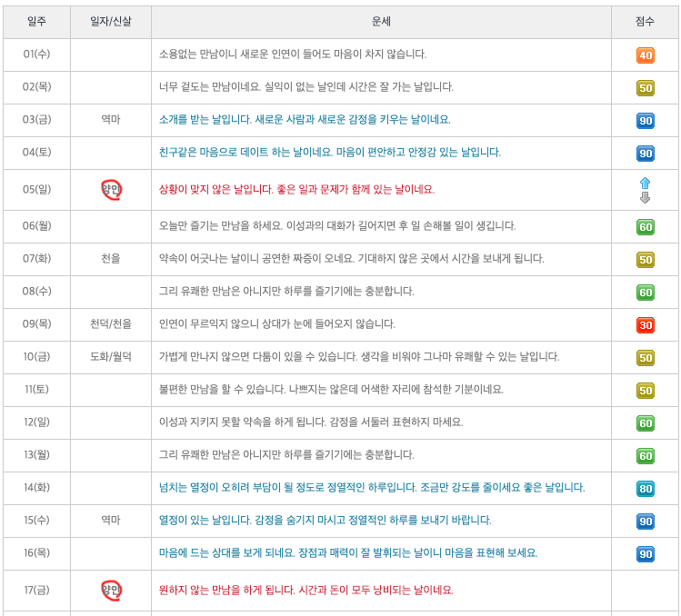Click the red text starting '원하지 않는 만남을'
The width and height of the screenshot is (681, 616).
click(306, 590)
